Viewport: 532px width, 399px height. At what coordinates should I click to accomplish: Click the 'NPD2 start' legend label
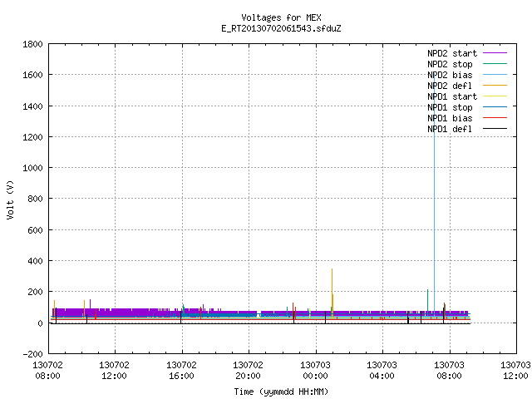coord(452,53)
